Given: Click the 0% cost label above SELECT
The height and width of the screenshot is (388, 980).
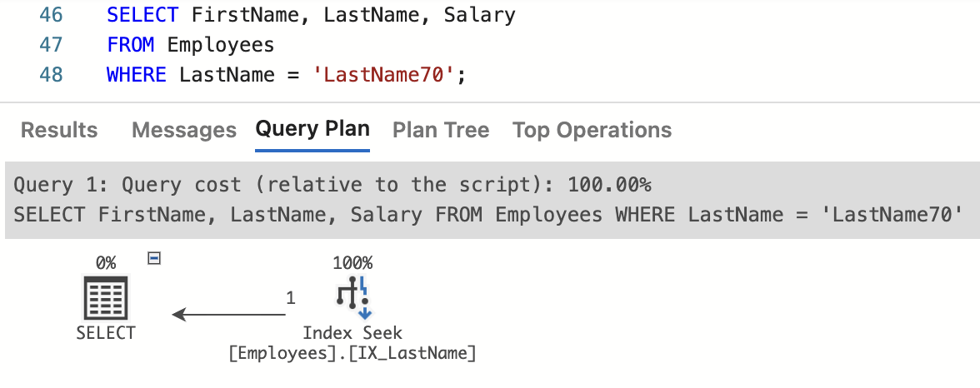Looking at the screenshot, I should pyautogui.click(x=106, y=263).
